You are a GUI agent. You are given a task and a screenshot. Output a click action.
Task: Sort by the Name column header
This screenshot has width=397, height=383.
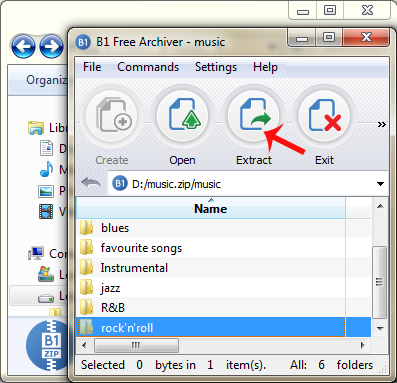coord(211,208)
